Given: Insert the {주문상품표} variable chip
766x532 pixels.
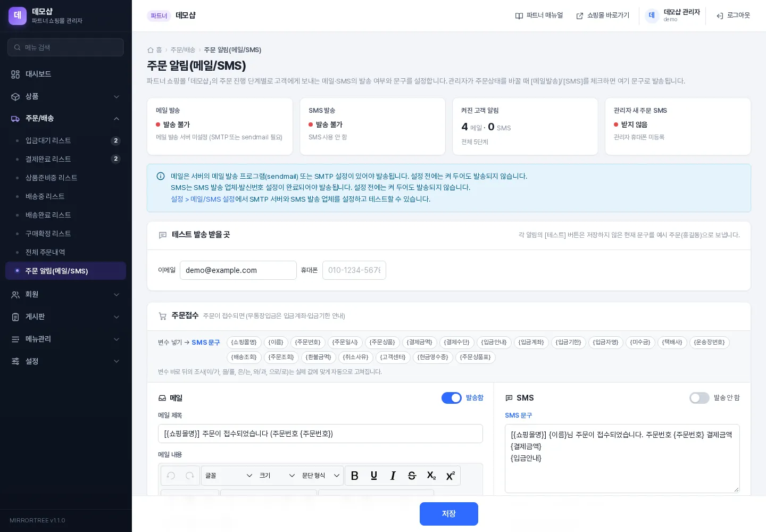Looking at the screenshot, I should [475, 358].
